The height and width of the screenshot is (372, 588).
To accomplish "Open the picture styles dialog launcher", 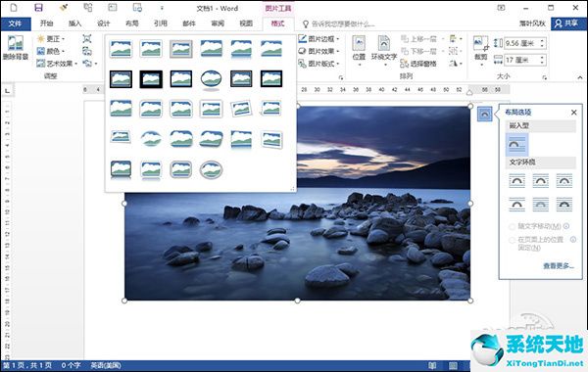I will 341,77.
